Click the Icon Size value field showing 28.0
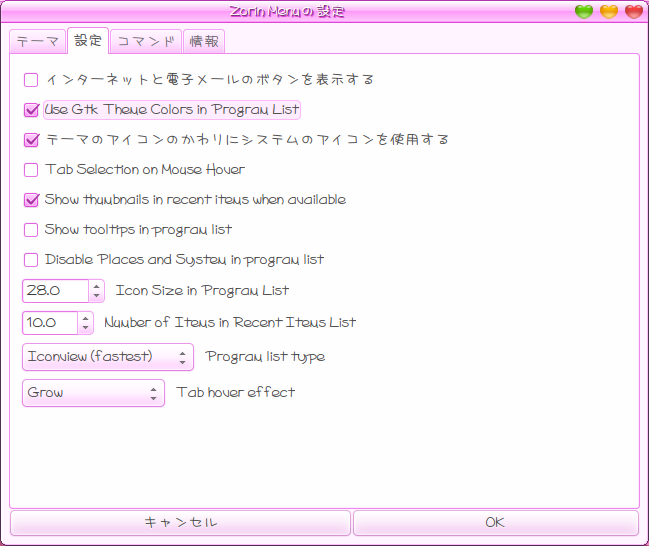Image resolution: width=649 pixels, height=546 pixels. coord(55,291)
